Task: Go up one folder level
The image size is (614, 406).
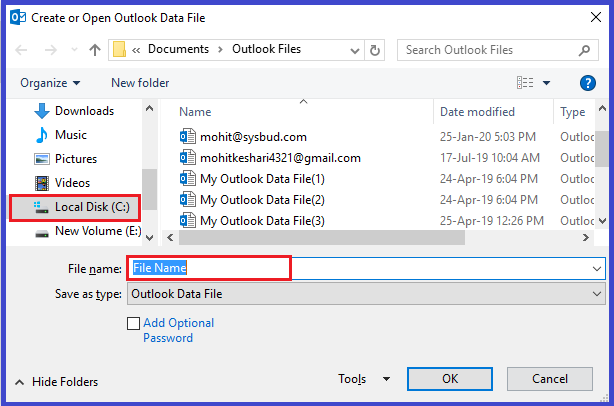Action: point(95,50)
